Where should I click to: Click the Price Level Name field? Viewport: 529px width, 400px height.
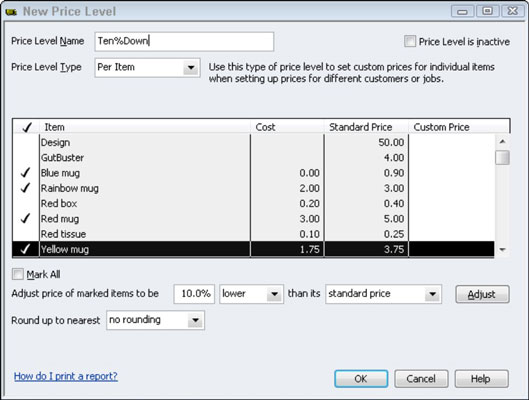coord(184,41)
